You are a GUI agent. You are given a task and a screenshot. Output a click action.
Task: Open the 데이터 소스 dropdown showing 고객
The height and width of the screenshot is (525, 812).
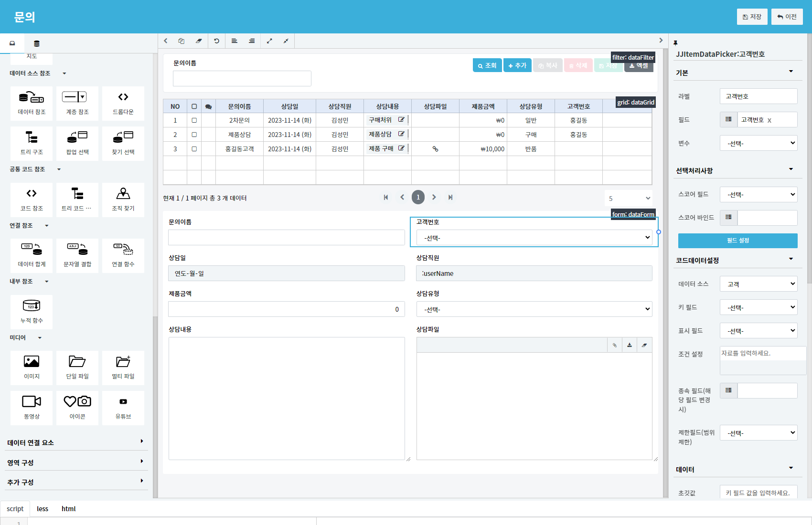(x=759, y=284)
